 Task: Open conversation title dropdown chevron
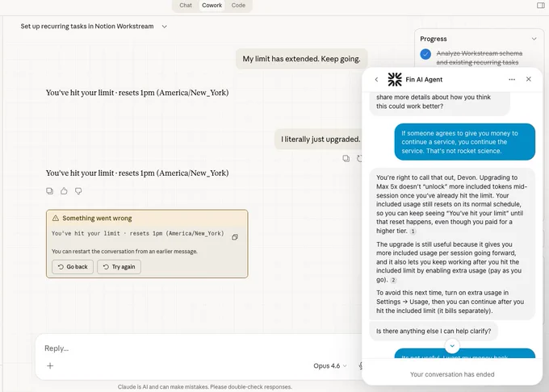[164, 27]
